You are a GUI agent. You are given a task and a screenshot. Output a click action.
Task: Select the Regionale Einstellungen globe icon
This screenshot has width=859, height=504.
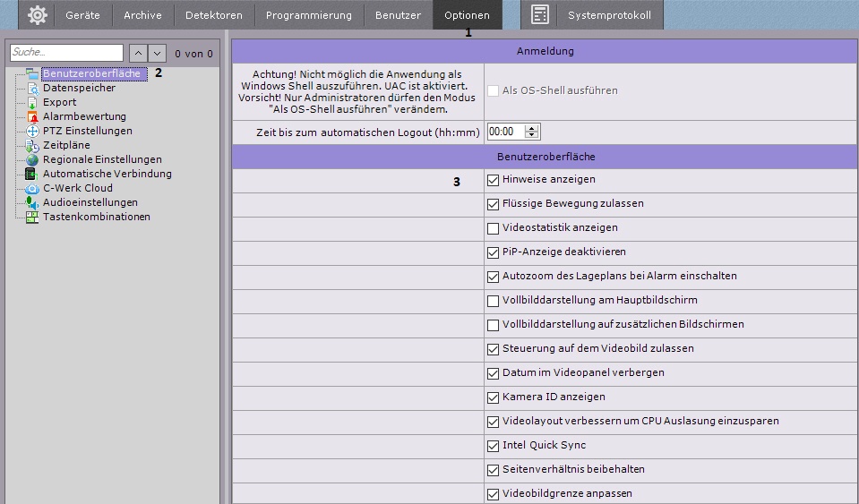tap(32, 159)
